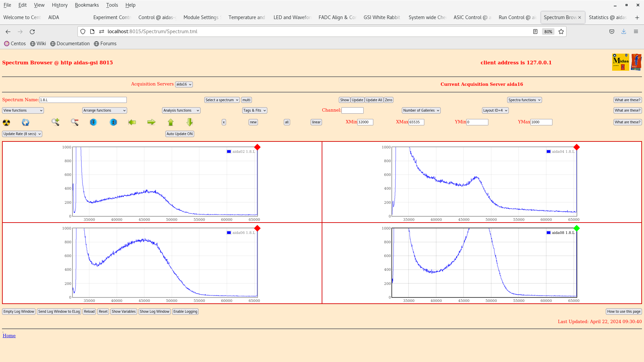This screenshot has width=644, height=362.
Task: Click the yellow radiation hazard icon
Action: point(6,122)
